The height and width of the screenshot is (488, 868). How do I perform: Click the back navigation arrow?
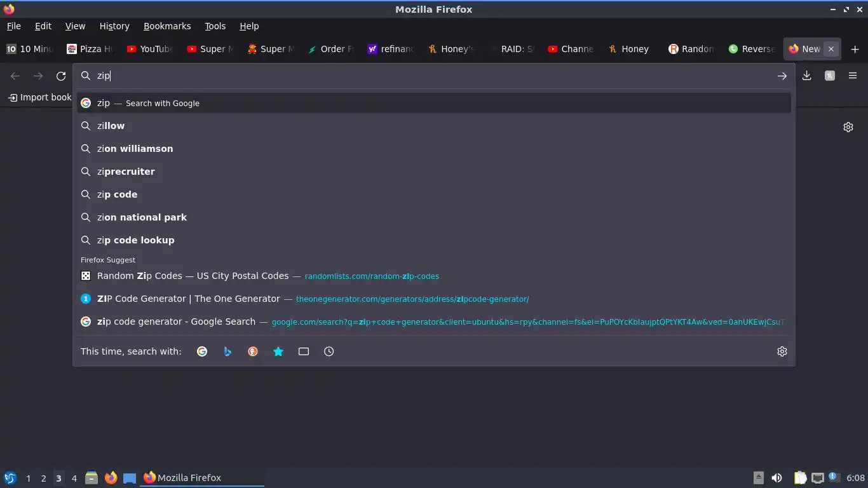pyautogui.click(x=15, y=76)
